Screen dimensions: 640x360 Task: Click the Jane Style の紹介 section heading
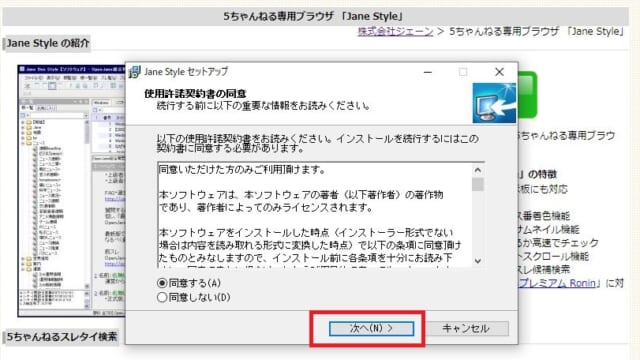48,43
